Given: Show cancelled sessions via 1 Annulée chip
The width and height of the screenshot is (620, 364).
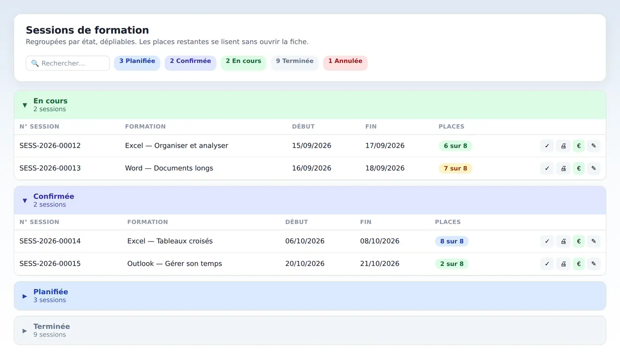Looking at the screenshot, I should [x=345, y=63].
